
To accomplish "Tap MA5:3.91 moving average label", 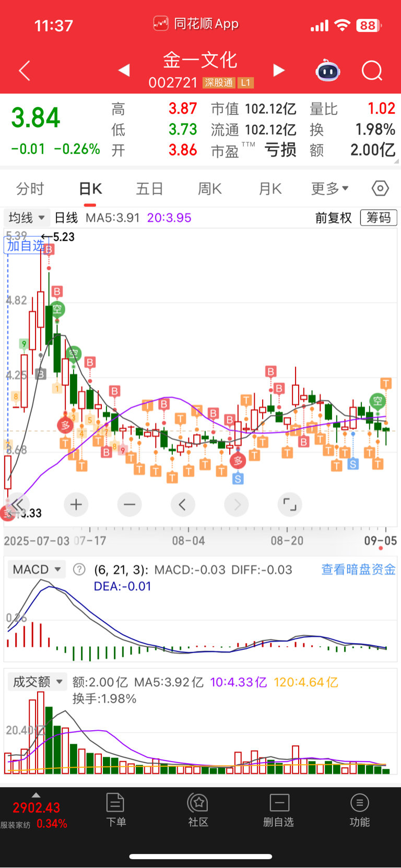I will point(113,218).
